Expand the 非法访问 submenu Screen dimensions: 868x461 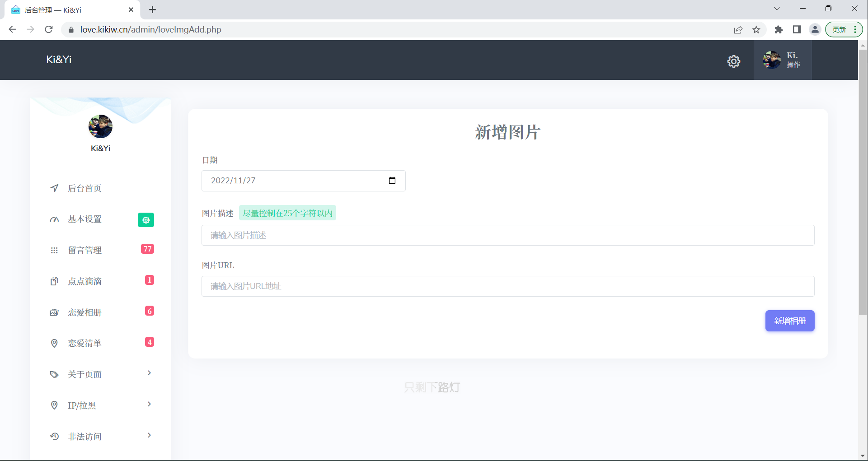point(149,436)
